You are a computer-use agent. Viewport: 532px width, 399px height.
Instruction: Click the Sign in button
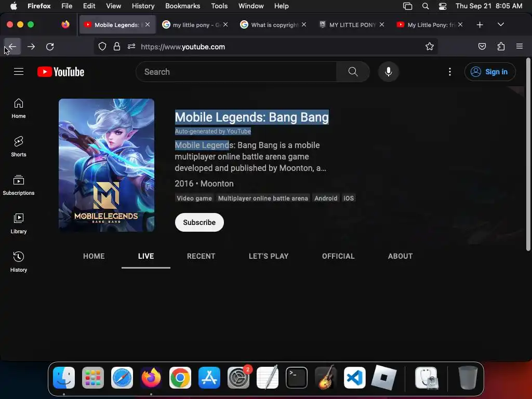coord(490,72)
